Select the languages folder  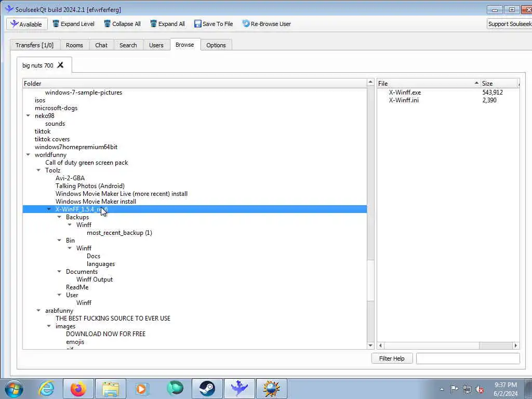click(101, 264)
